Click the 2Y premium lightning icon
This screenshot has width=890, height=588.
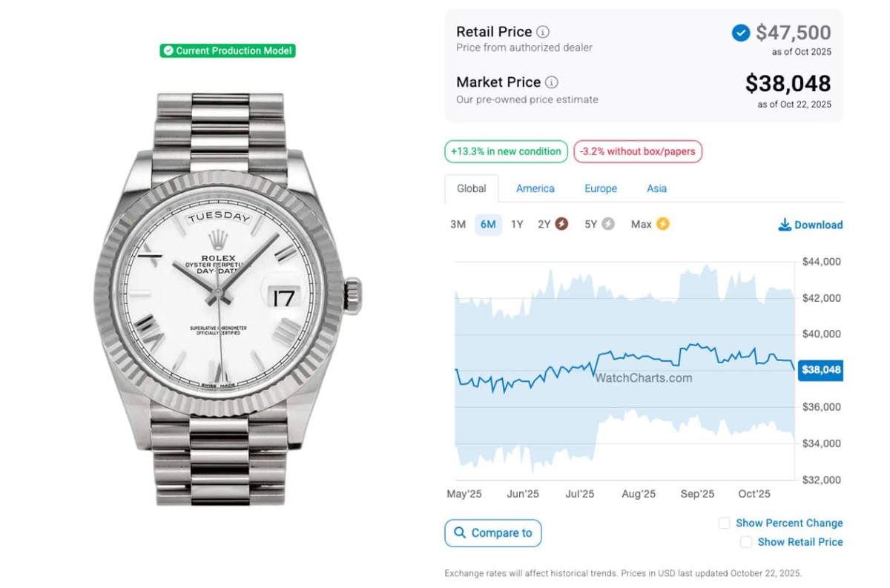pos(561,224)
